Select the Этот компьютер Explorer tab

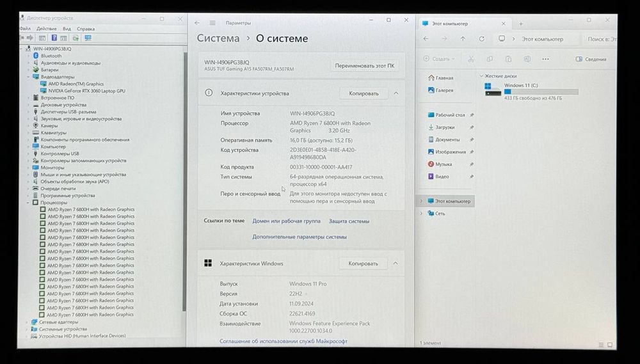coord(463,24)
